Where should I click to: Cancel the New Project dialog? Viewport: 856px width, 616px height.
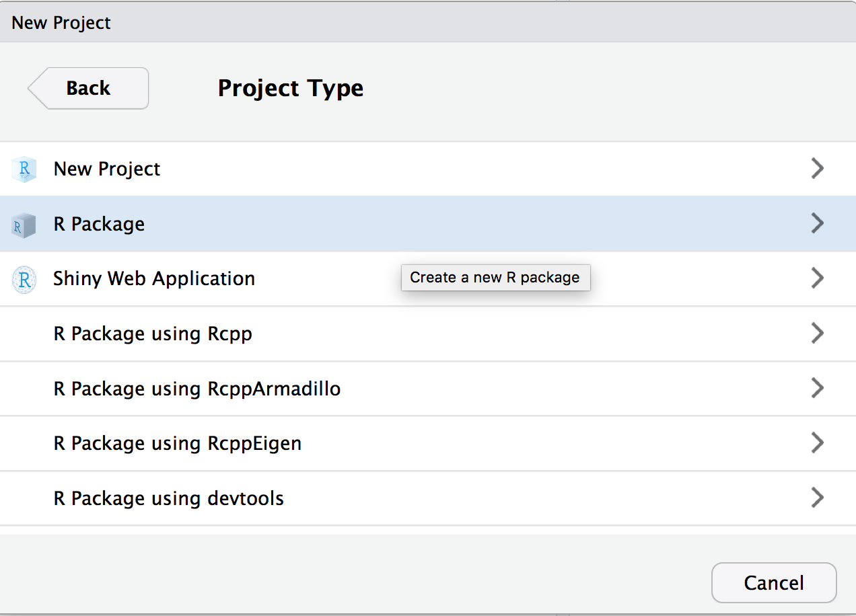[x=773, y=582]
